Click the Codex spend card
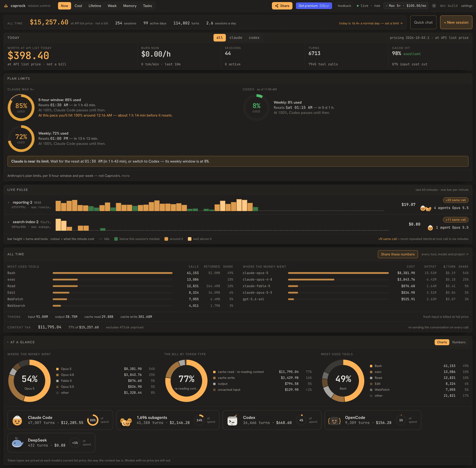This screenshot has height=468, width=476. click(x=272, y=420)
